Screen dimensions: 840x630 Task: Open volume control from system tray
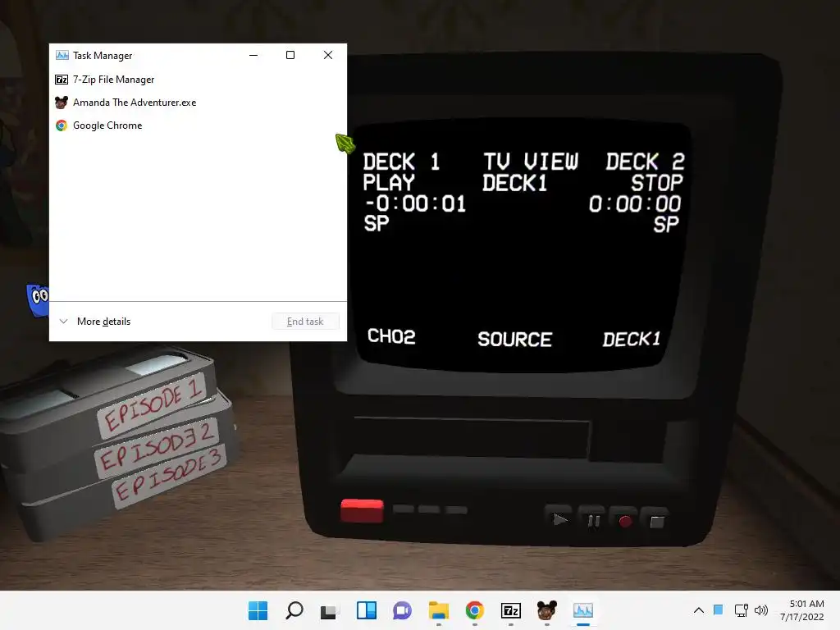click(761, 609)
